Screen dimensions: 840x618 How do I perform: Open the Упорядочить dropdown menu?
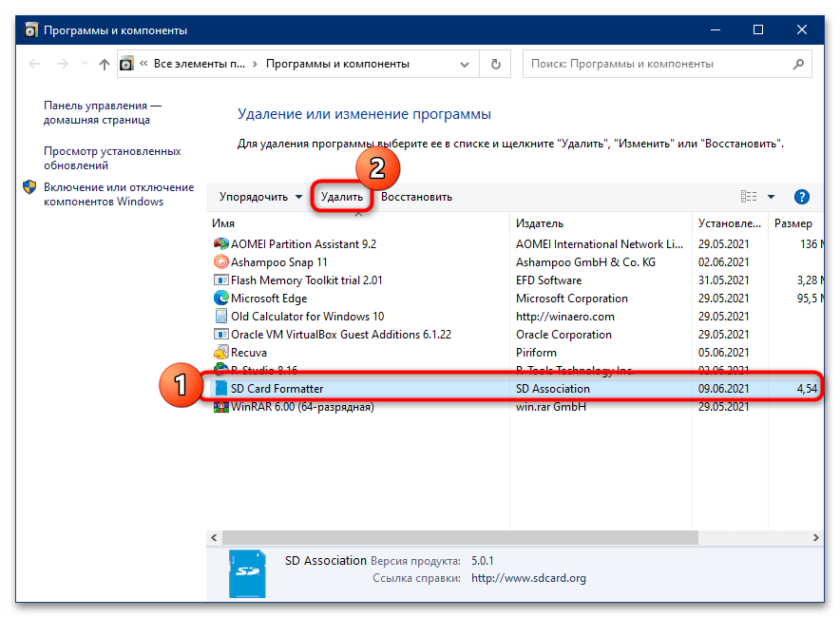point(260,197)
